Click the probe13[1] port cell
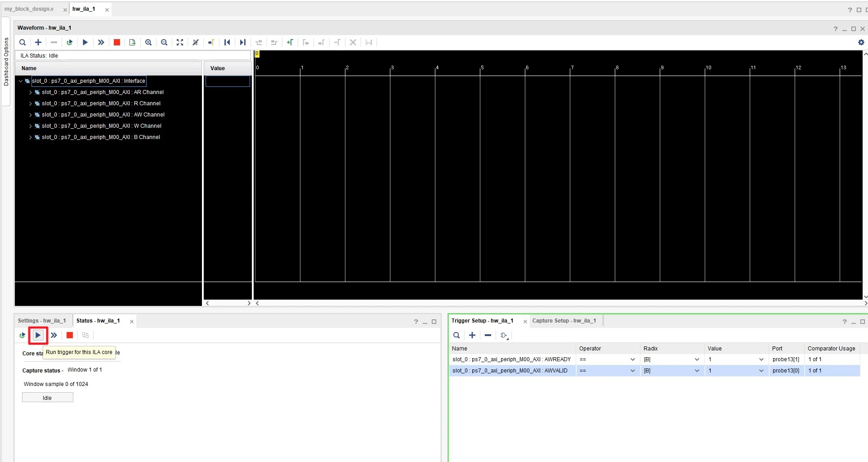868x462 pixels. 786,359
